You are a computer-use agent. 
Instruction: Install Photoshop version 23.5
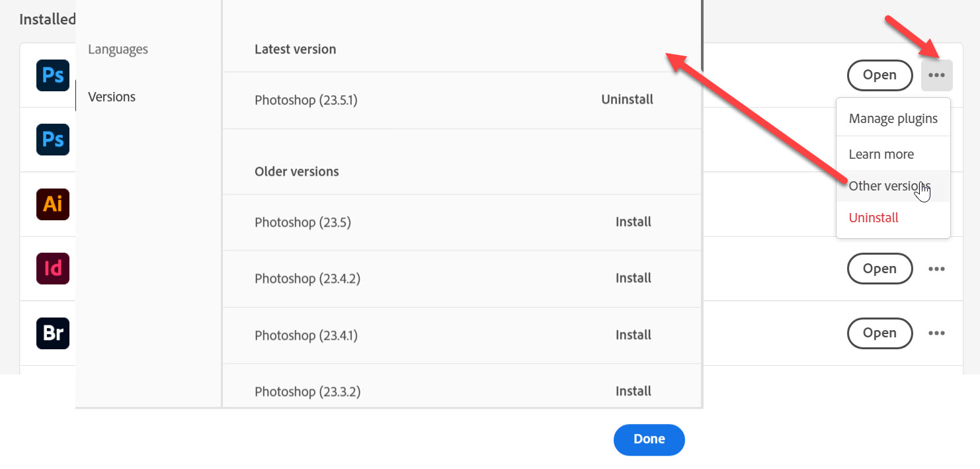(633, 222)
